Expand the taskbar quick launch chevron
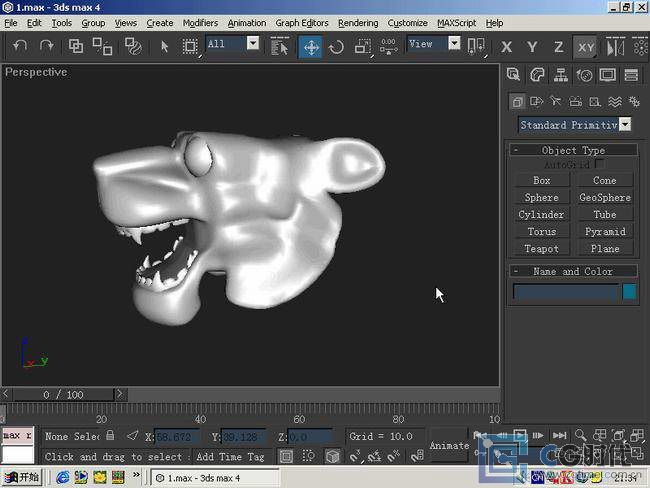Screen dimensions: 650x488 coord(136,475)
